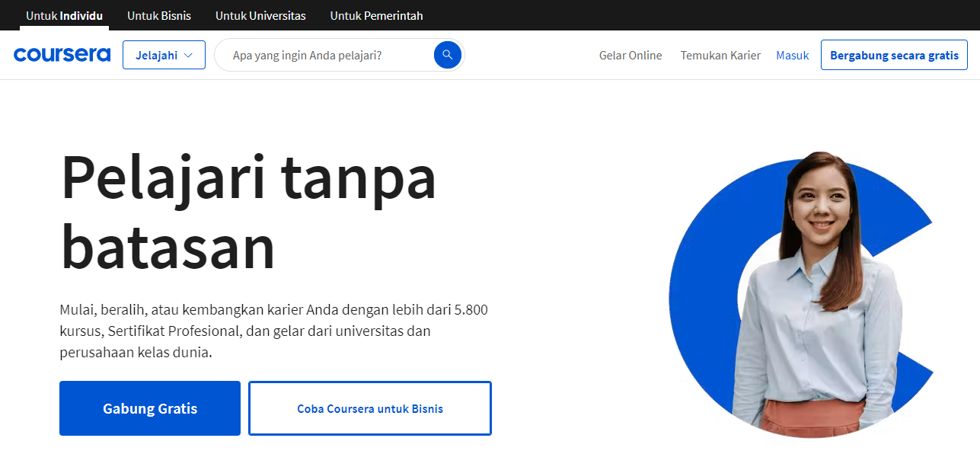The width and height of the screenshot is (980, 470).
Task: Expand the Jelajahi dropdown
Action: pos(164,55)
